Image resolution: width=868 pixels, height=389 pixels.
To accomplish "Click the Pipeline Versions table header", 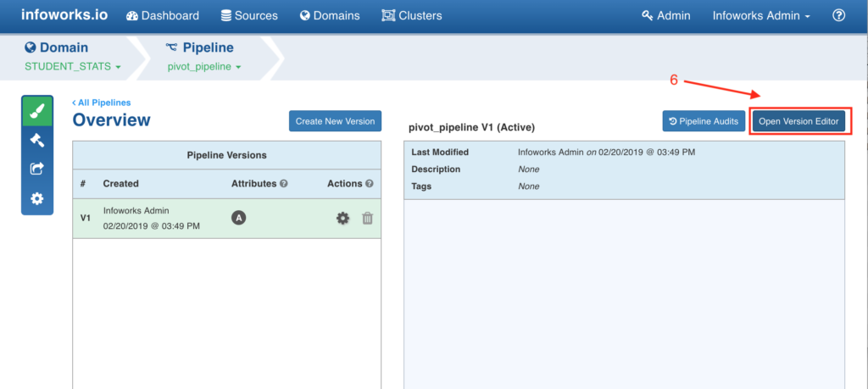I will (x=226, y=155).
